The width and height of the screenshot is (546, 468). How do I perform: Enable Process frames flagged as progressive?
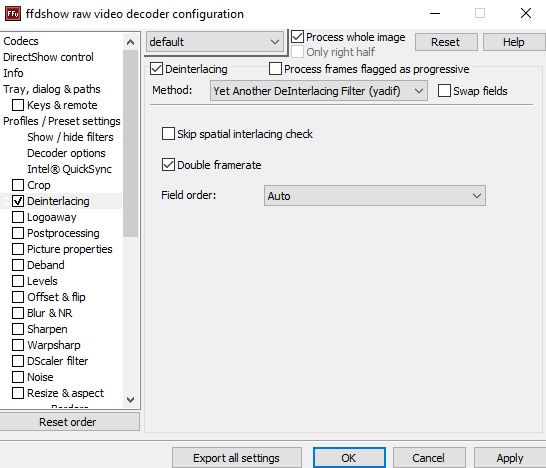pos(275,69)
